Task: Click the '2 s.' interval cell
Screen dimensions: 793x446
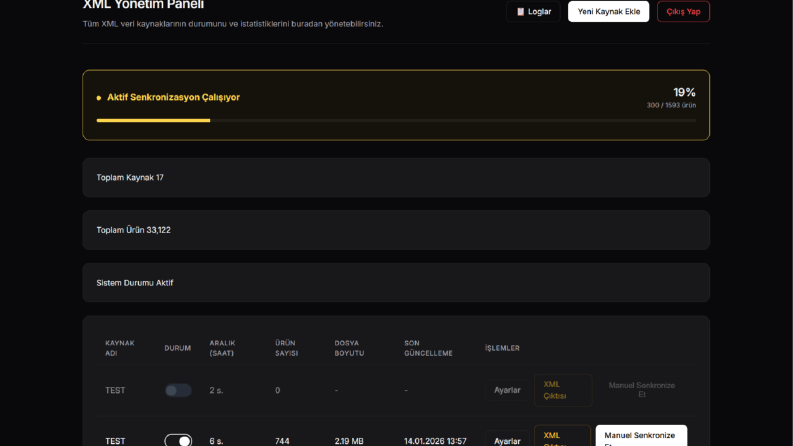Action: [x=216, y=390]
